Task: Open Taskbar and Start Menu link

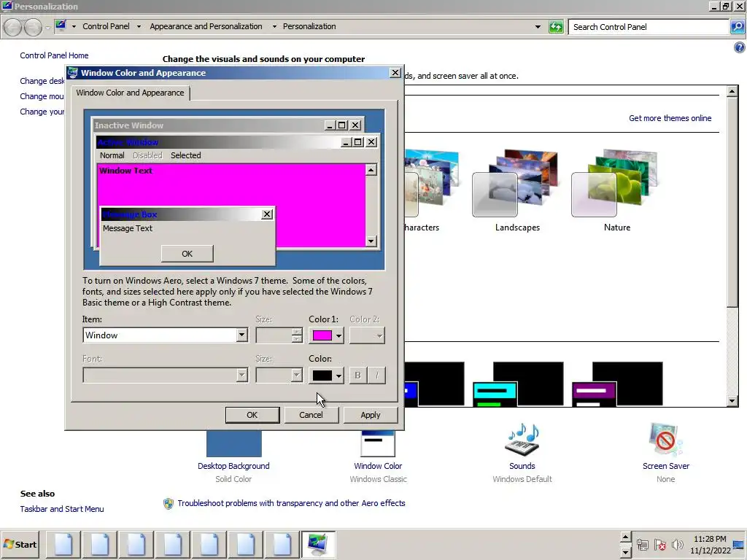Action: tap(62, 509)
